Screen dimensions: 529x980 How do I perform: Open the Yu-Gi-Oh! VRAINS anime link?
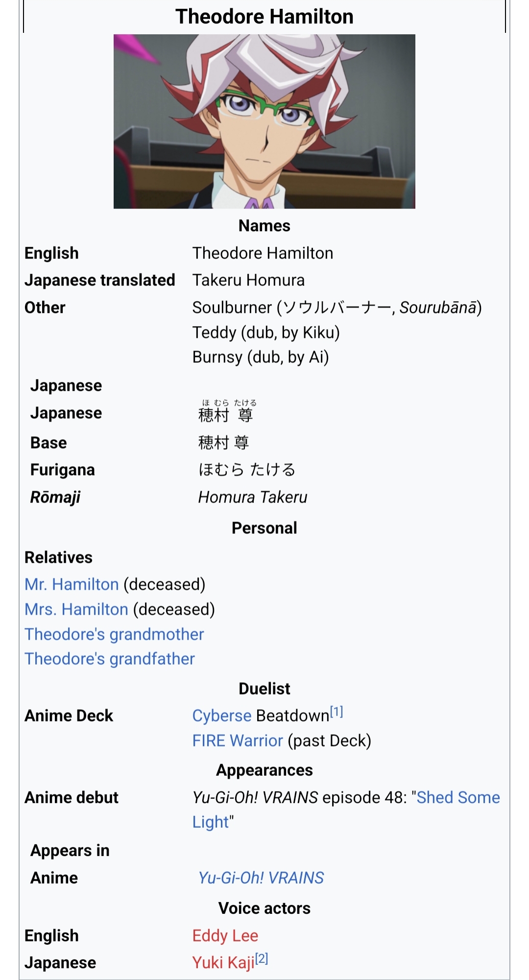pyautogui.click(x=261, y=878)
